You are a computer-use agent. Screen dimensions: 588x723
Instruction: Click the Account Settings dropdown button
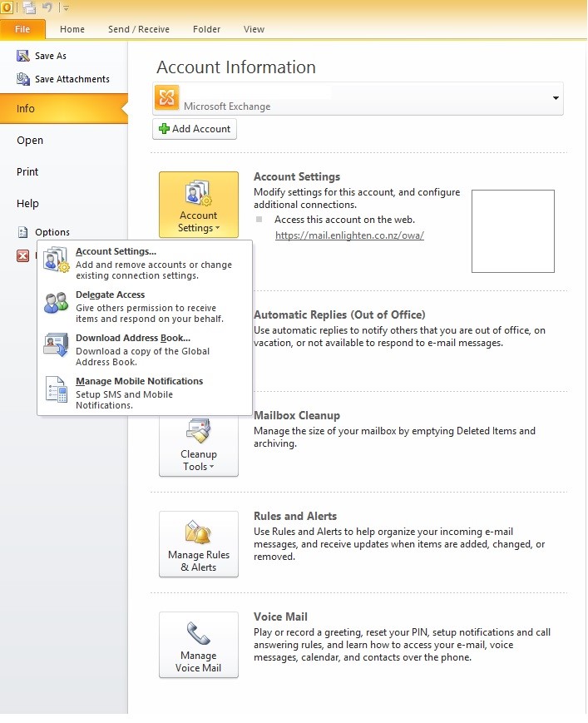[199, 205]
